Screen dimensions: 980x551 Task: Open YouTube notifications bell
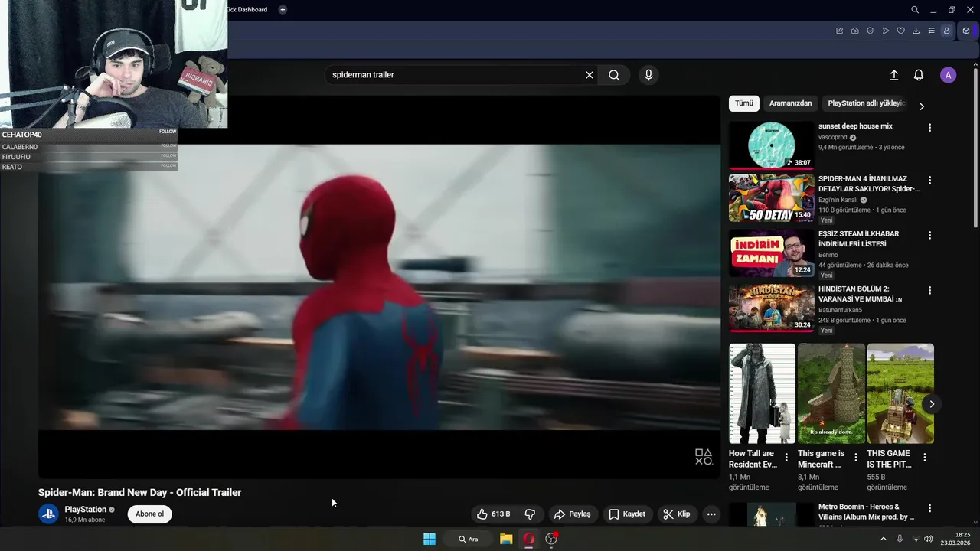pos(919,75)
